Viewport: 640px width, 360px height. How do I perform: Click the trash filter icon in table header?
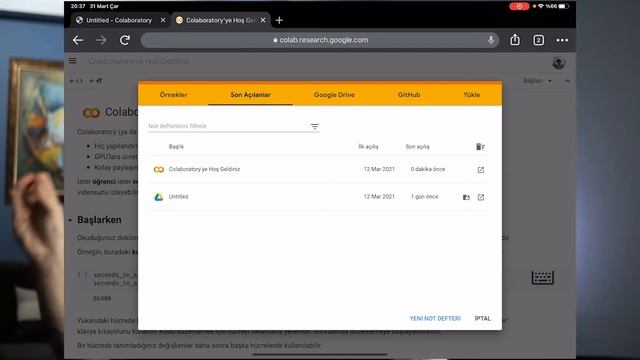(x=480, y=147)
